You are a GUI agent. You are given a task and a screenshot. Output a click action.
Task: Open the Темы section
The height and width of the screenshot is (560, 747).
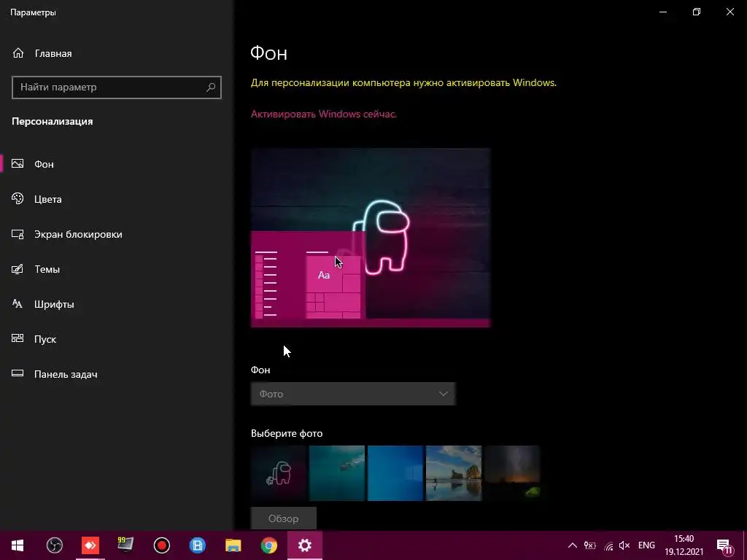pos(116,269)
